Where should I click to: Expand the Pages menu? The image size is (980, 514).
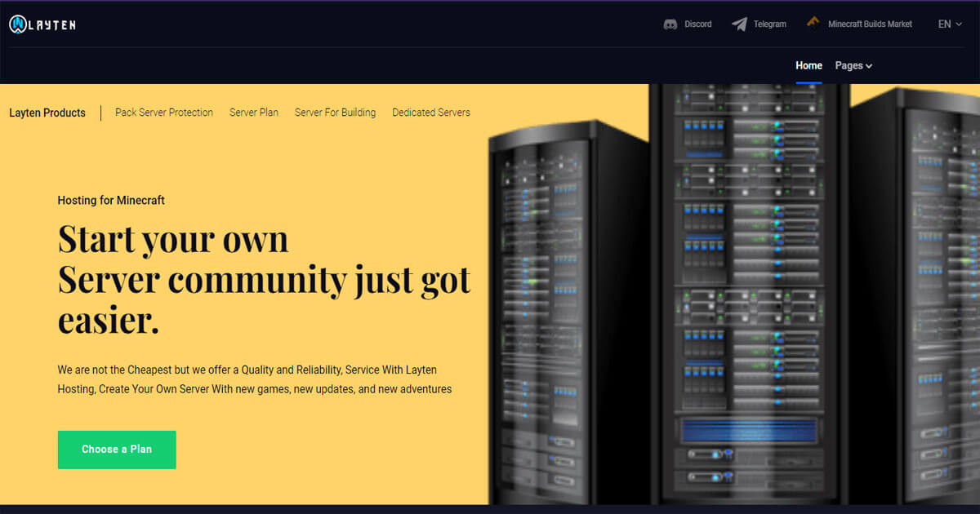[x=853, y=65]
